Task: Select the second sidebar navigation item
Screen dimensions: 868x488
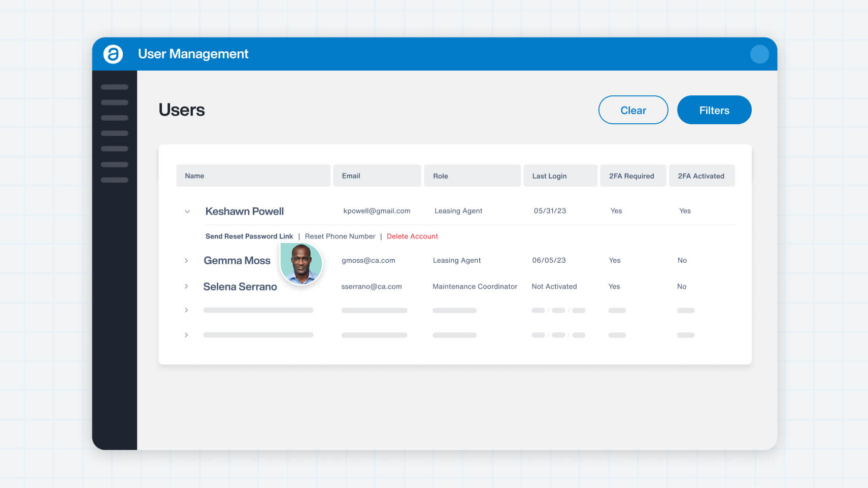Action: tap(115, 102)
